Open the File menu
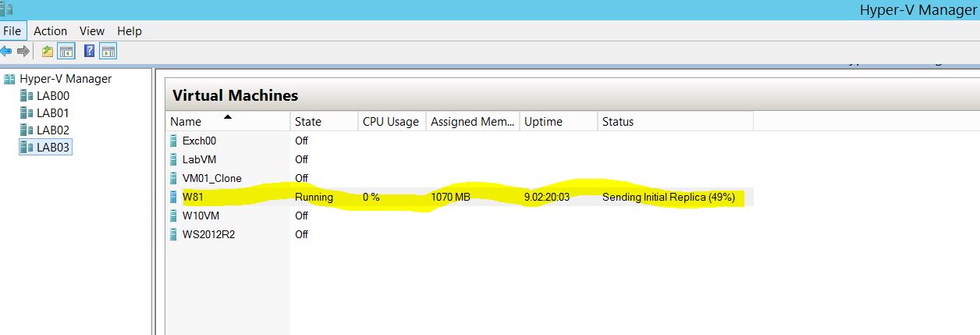The height and width of the screenshot is (335, 980). (x=12, y=31)
